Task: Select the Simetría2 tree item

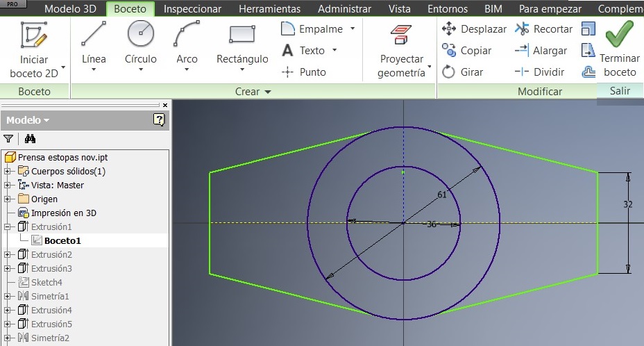Action: pyautogui.click(x=50, y=338)
